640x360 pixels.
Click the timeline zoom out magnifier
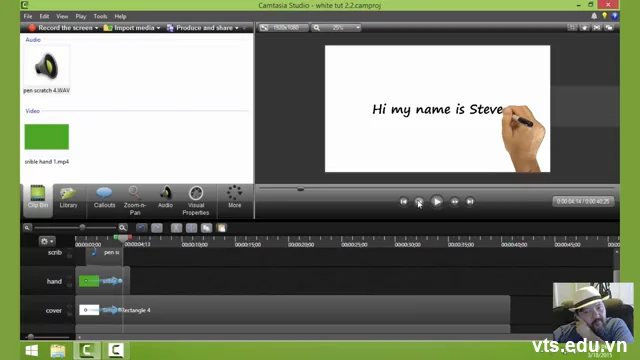(27, 228)
